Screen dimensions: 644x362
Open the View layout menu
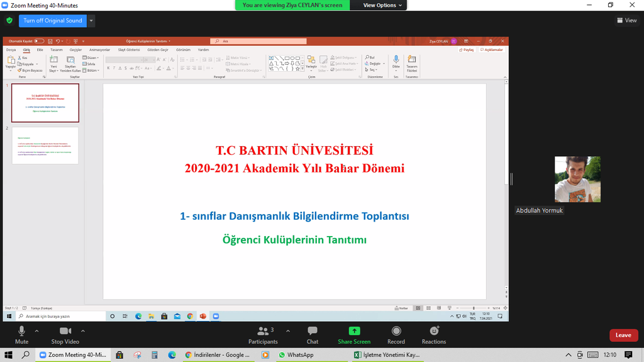[x=626, y=20]
